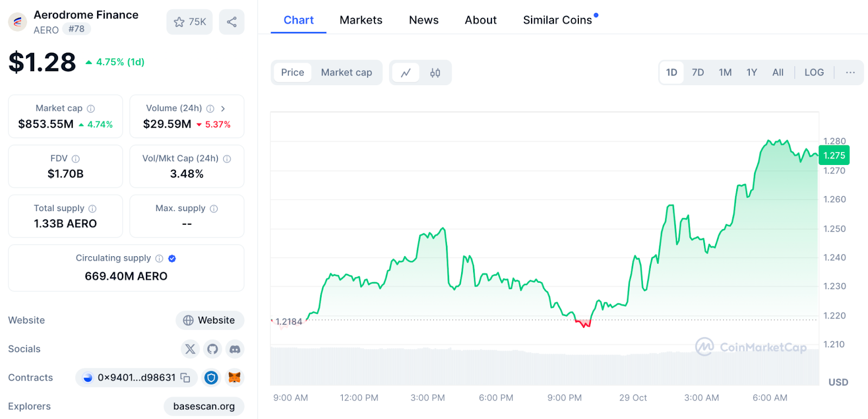The width and height of the screenshot is (868, 419).
Task: Click the 12:00 PM time axis label
Action: (359, 398)
